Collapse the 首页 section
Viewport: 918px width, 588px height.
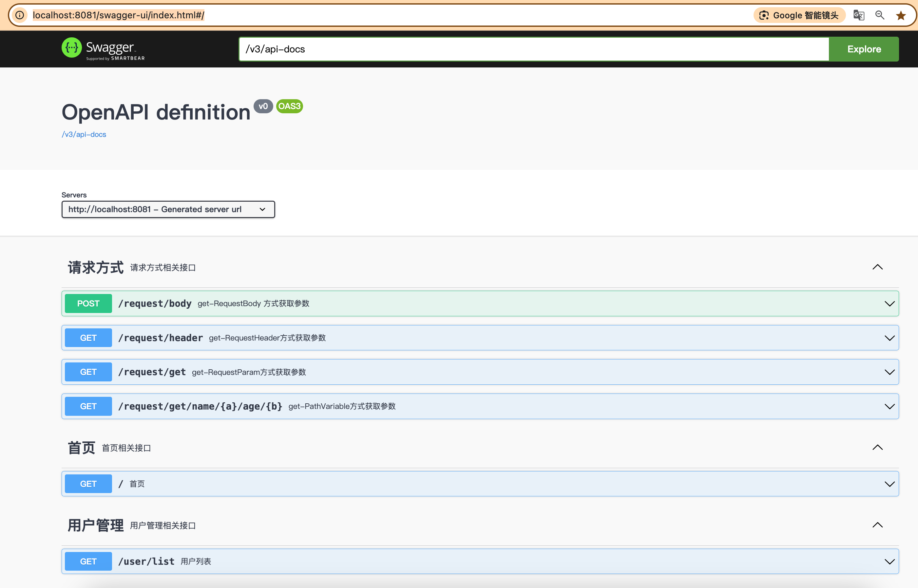click(877, 448)
